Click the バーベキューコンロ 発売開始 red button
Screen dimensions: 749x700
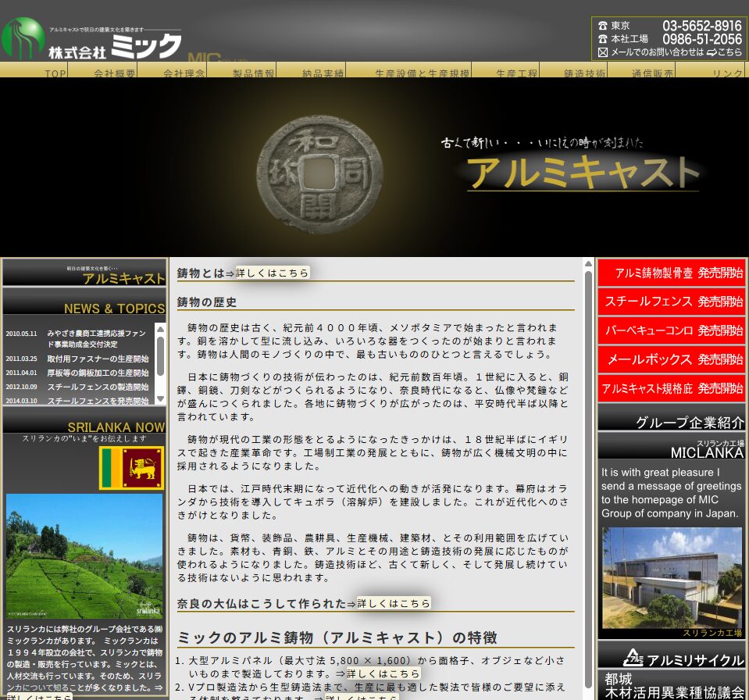point(671,330)
